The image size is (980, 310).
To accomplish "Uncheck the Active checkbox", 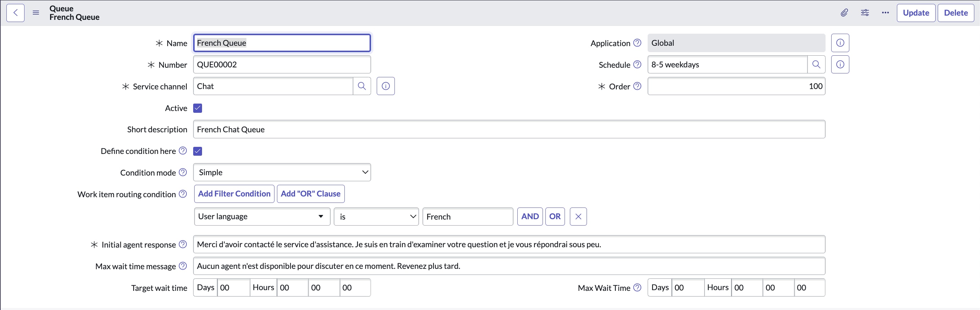I will pyautogui.click(x=197, y=108).
